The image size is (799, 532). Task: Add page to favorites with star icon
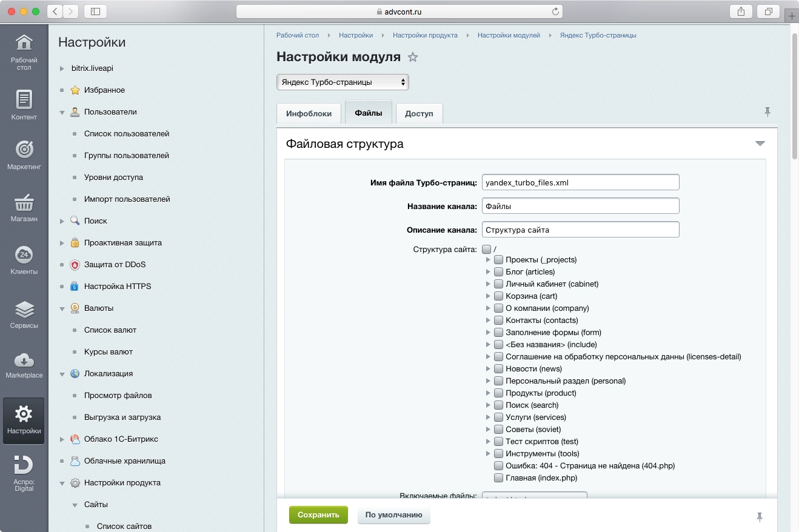coord(413,58)
